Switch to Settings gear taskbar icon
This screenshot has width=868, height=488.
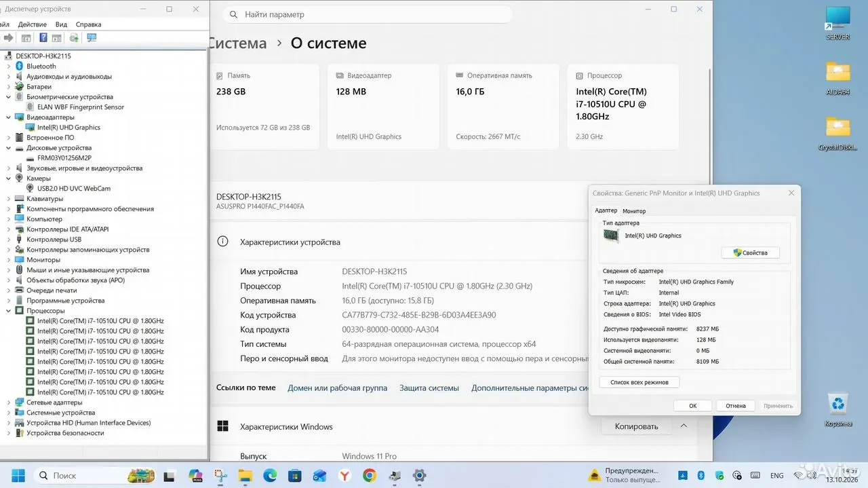pos(420,475)
